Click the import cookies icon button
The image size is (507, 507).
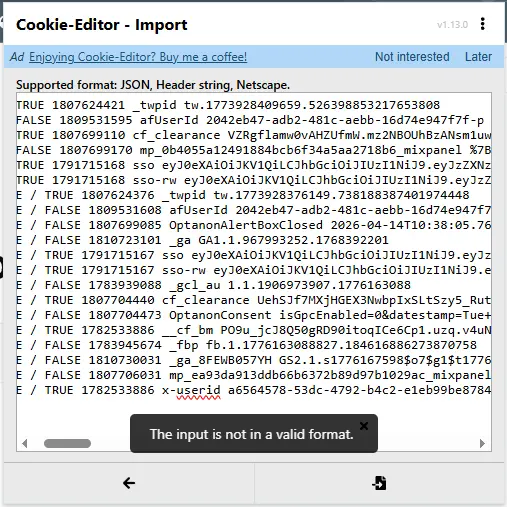tap(379, 483)
